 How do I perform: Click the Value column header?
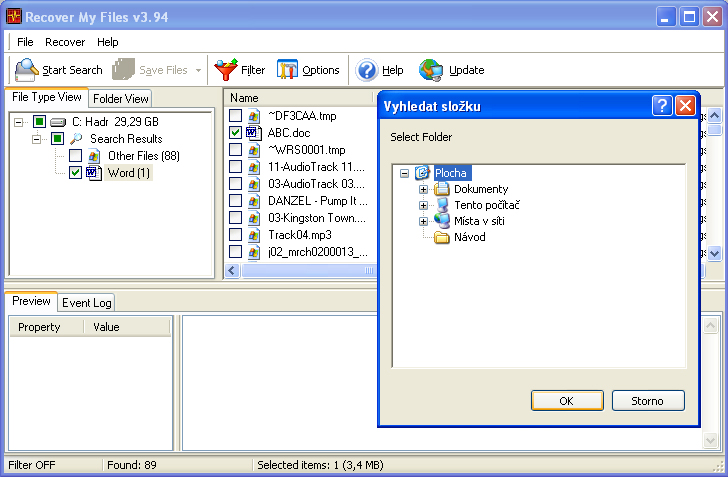(x=127, y=327)
